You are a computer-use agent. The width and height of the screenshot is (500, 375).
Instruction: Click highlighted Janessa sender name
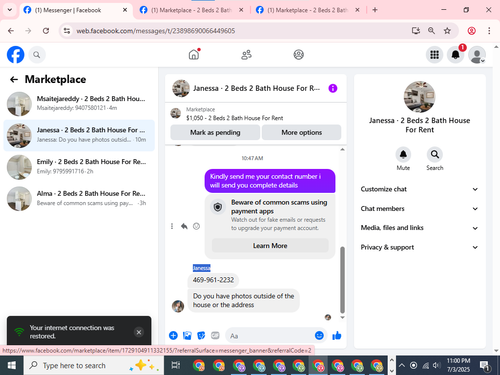coord(202,268)
